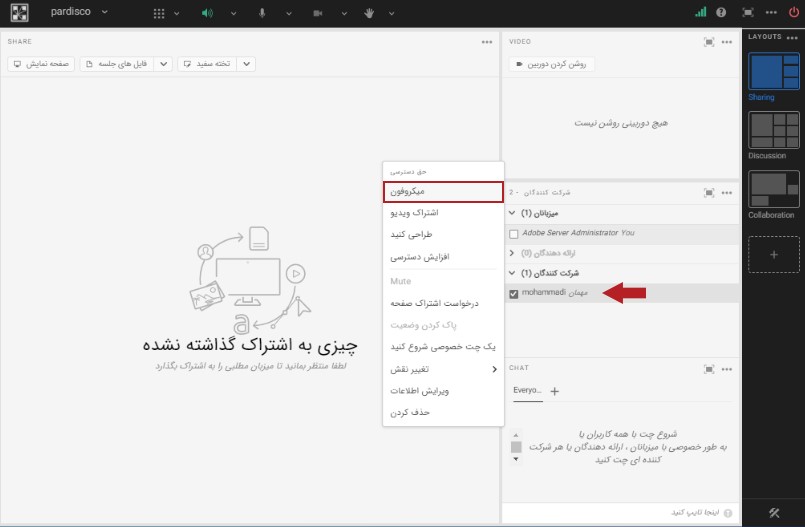This screenshot has height=527, width=805.
Task: Switch to the Everyone chat tab
Action: 527,391
